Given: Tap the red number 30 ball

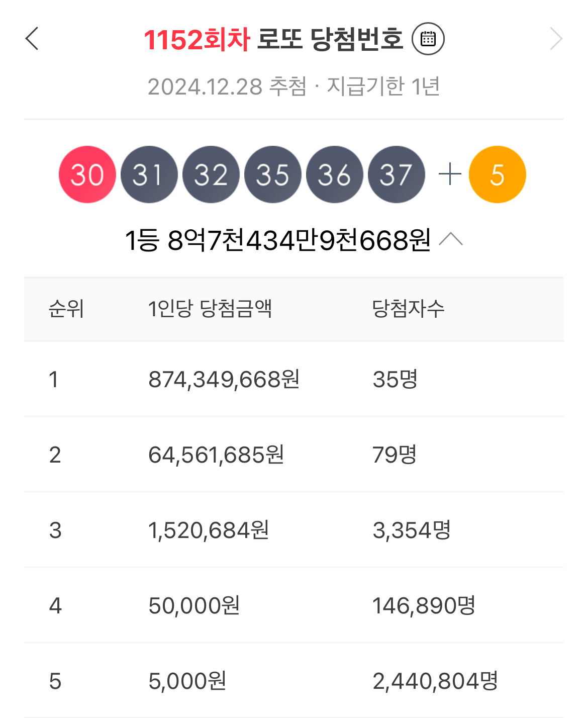Looking at the screenshot, I should [x=87, y=174].
